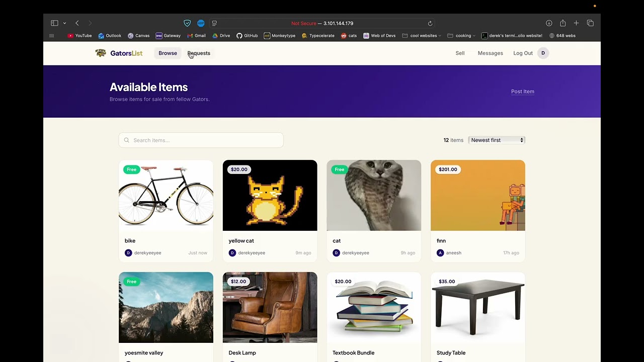Image resolution: width=644 pixels, height=362 pixels.
Task: Expand the cool websites bookmark folder
Action: 422,36
